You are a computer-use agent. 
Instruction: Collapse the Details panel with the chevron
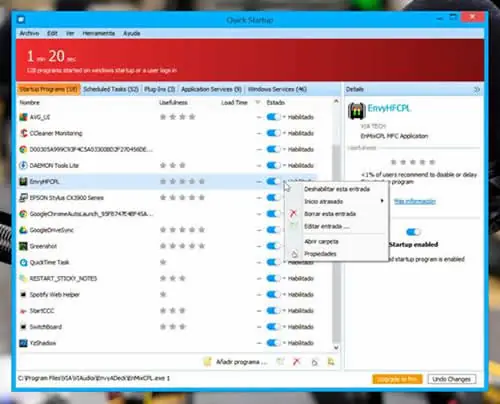[x=477, y=89]
